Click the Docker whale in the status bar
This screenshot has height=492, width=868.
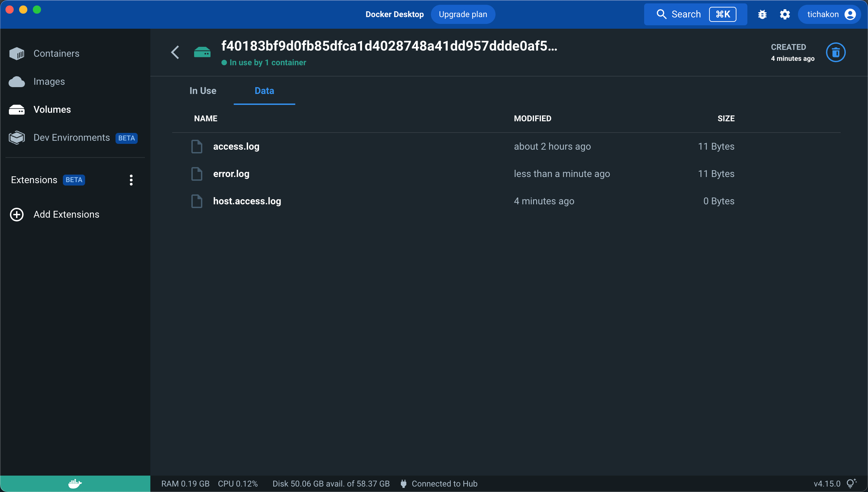point(75,483)
